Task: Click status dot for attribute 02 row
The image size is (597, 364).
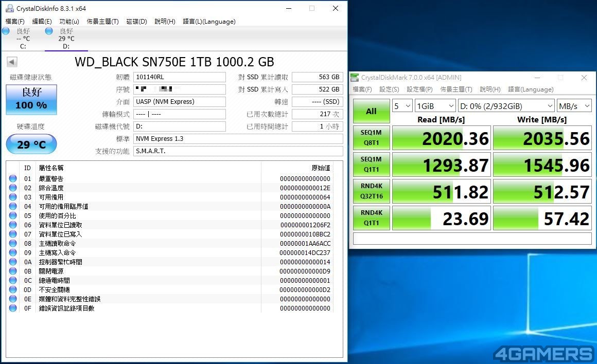Action: pos(13,188)
